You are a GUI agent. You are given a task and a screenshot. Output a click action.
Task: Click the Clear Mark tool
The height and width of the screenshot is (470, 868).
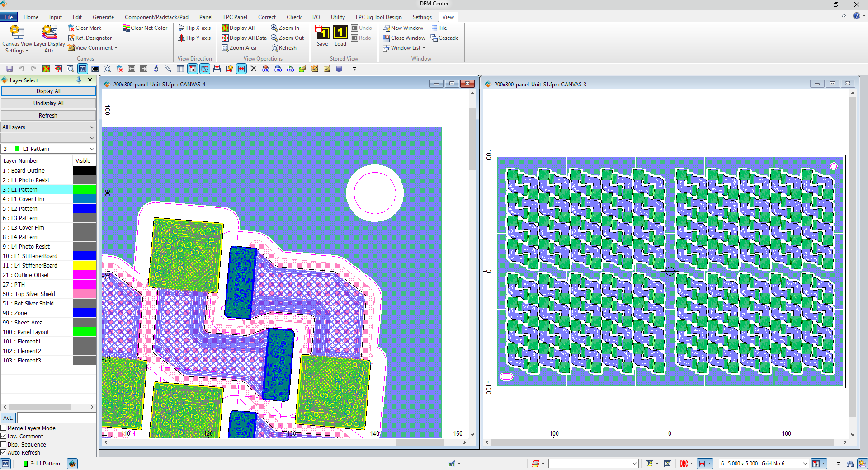(x=85, y=28)
